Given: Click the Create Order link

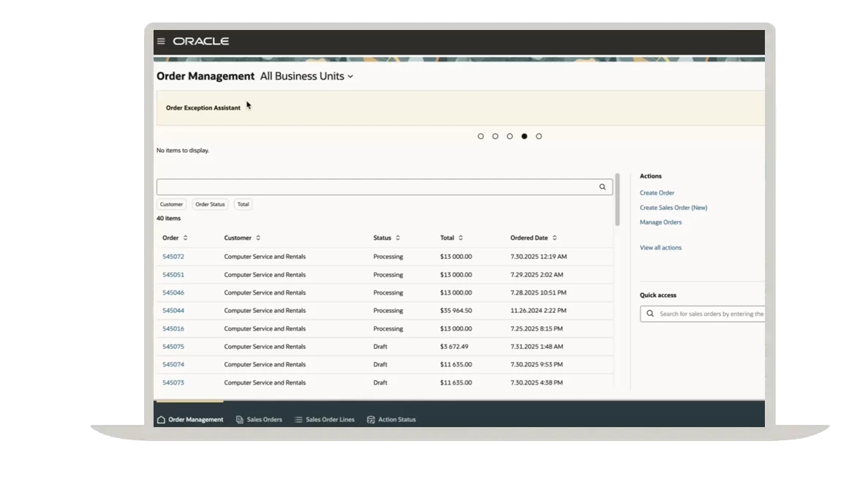Looking at the screenshot, I should (657, 193).
